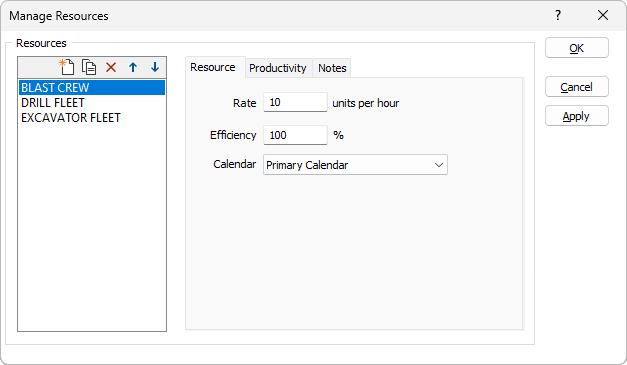Image resolution: width=627 pixels, height=365 pixels.
Task: Click the New resource icon
Action: (x=67, y=67)
